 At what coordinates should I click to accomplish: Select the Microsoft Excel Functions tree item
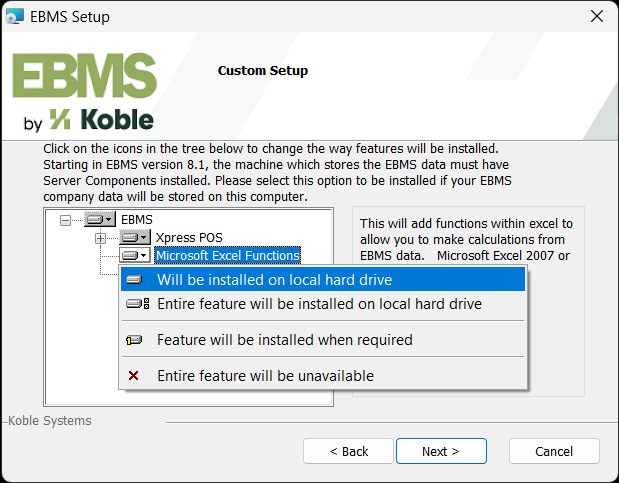227,256
